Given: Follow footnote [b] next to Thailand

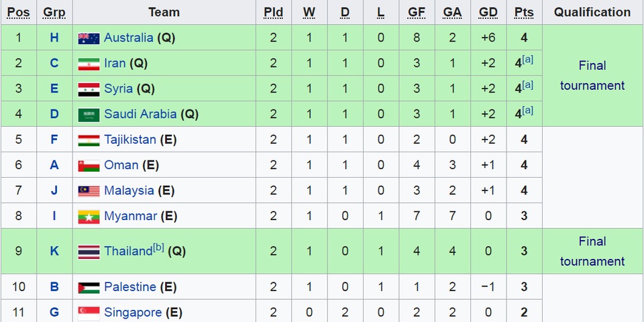Looking at the screenshot, I should pos(158,248).
